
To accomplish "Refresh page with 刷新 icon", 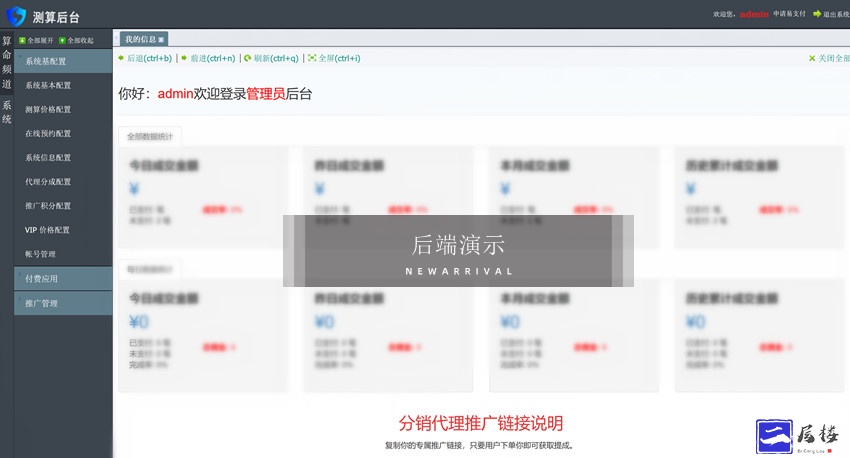I will click(x=247, y=58).
